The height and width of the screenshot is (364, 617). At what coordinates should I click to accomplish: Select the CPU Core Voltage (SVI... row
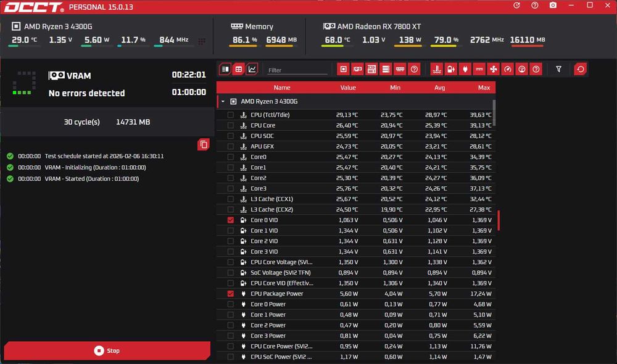tap(356, 262)
